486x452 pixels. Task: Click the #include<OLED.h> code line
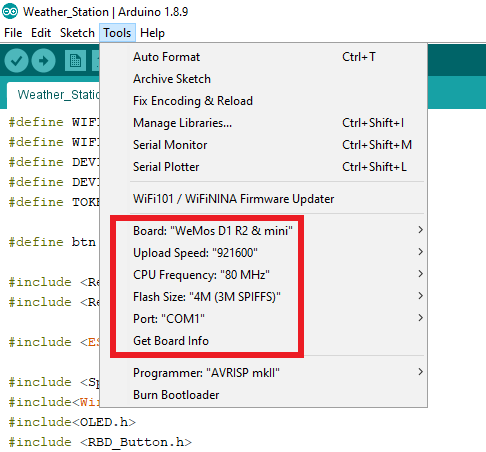click(72, 422)
